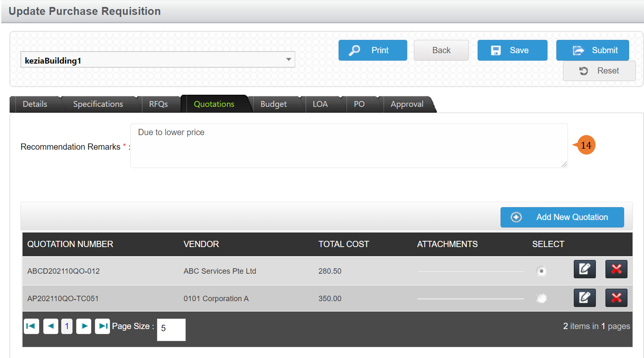Viewport: 644px width, 358px height.
Task: Click the SELECT column header
Action: click(x=548, y=244)
